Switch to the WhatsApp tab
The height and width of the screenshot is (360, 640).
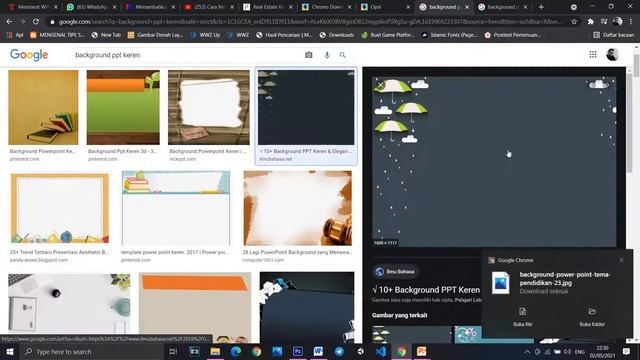(92, 7)
